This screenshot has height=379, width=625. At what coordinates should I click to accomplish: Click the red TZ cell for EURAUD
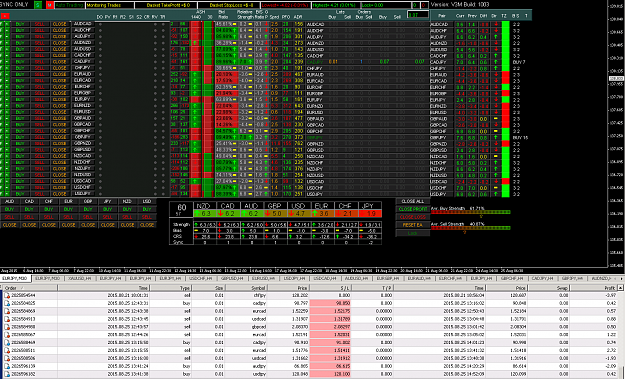pyautogui.click(x=505, y=75)
